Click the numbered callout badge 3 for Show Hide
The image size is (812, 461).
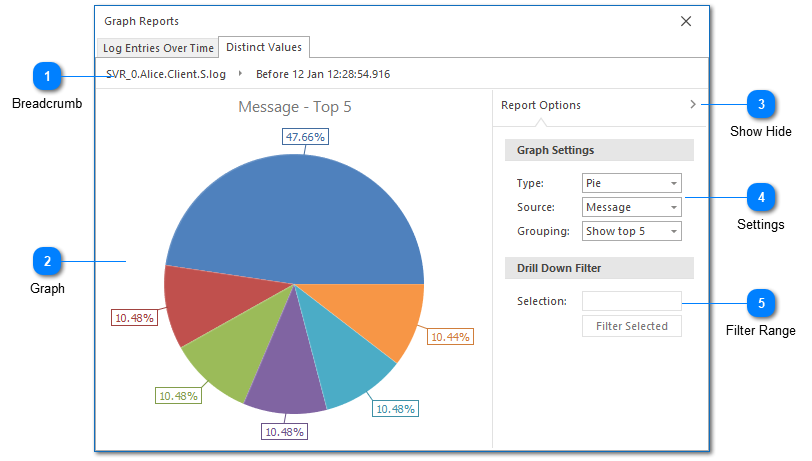click(x=761, y=104)
